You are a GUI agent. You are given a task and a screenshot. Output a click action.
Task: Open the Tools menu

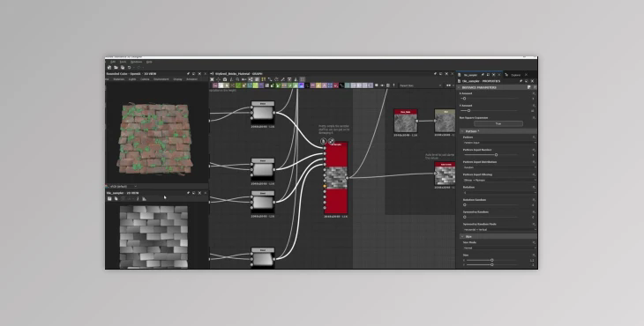[x=123, y=62]
